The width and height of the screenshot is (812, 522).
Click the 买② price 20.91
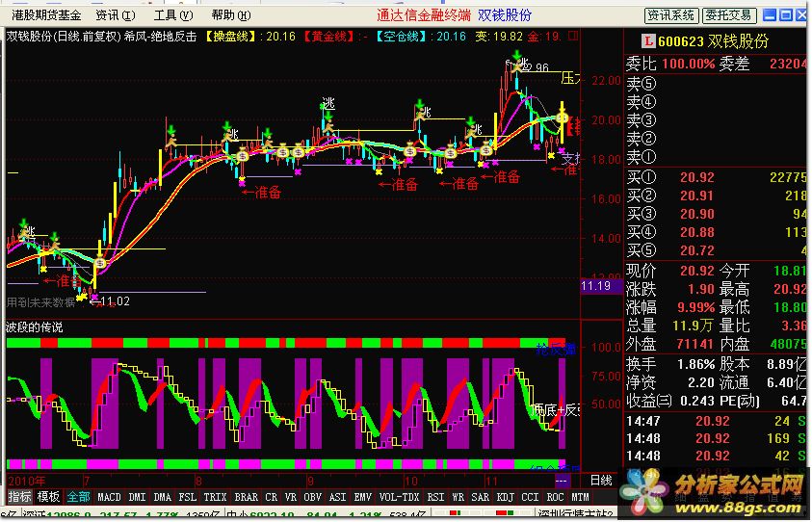click(697, 196)
